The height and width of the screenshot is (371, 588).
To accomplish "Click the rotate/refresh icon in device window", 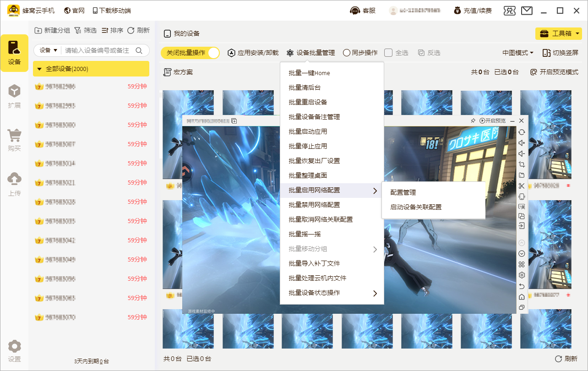I will (x=521, y=132).
